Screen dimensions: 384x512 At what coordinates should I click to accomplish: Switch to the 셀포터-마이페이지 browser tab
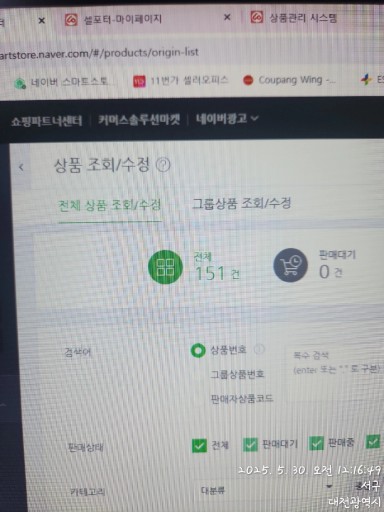(122, 19)
